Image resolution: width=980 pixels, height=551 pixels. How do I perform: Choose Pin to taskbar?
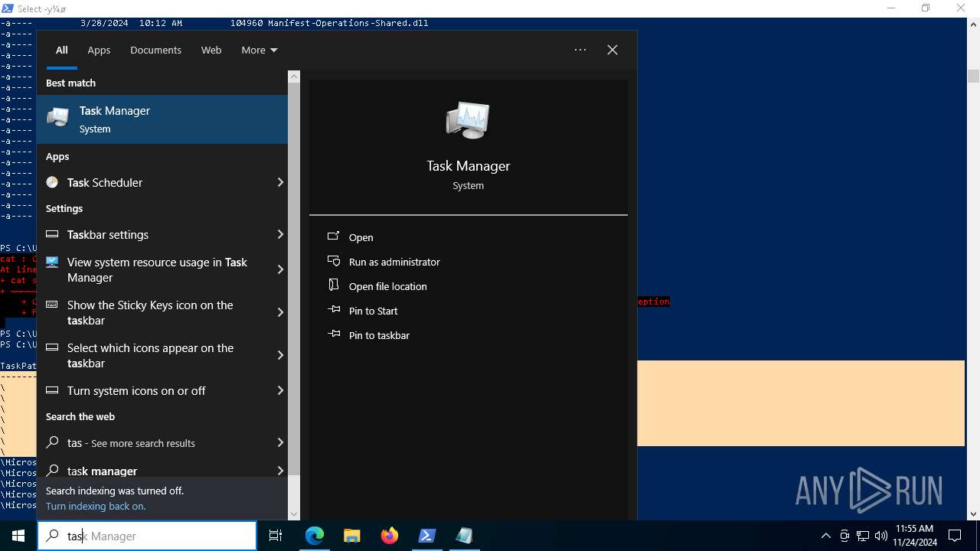379,335
